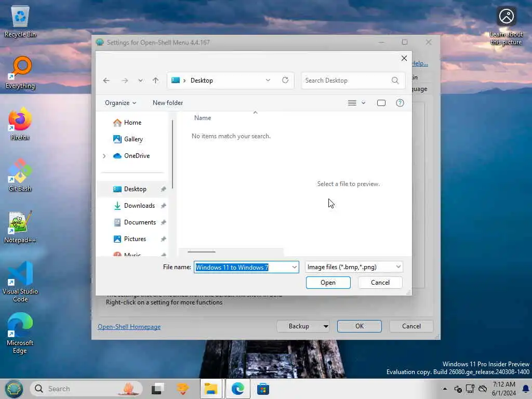
Task: Click the pin icon beside Downloads
Action: tap(163, 206)
